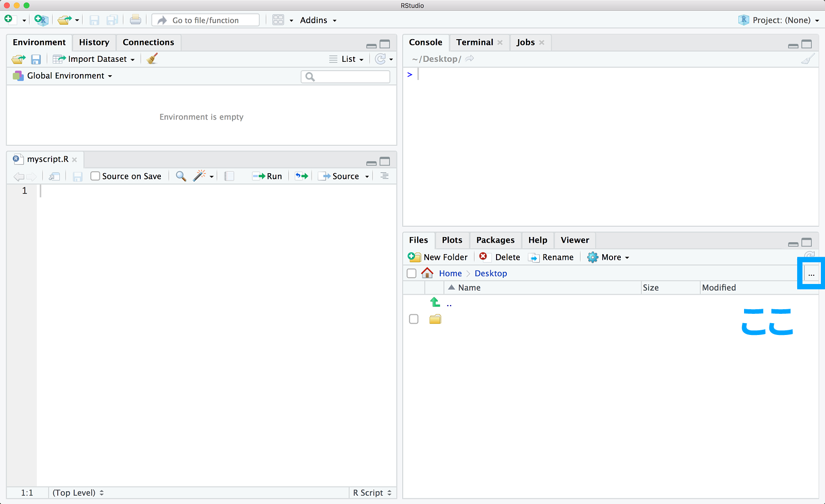Screen dimensions: 825x504
Task: Switch to the History tab
Action: click(94, 42)
